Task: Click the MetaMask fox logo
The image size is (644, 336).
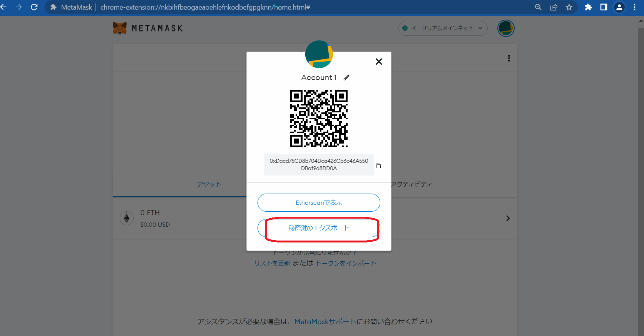Action: coord(120,28)
